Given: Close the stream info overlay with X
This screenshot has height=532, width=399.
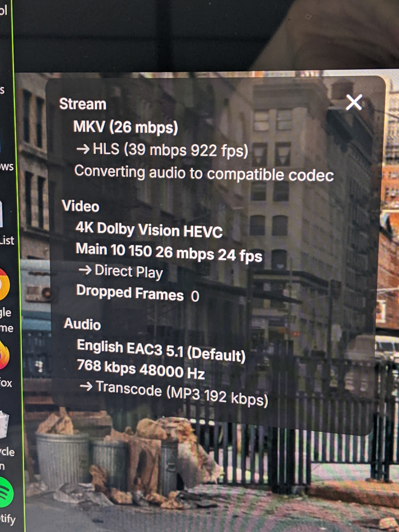Looking at the screenshot, I should pos(354,102).
